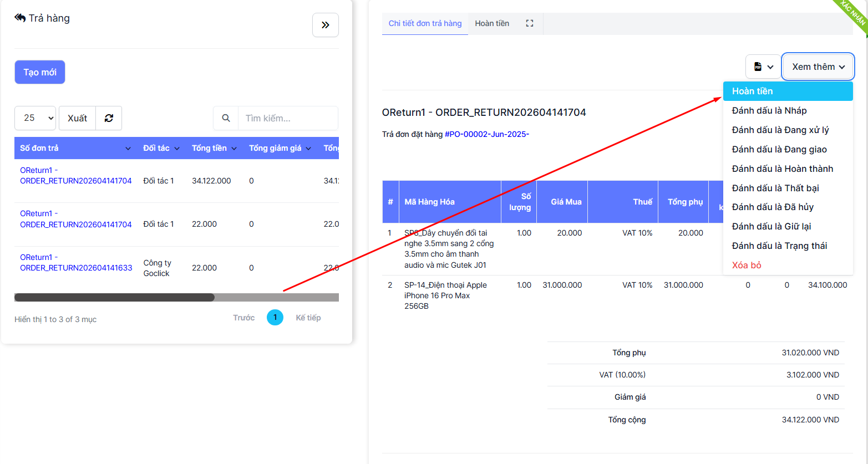Click the Tạo mới button

point(40,72)
